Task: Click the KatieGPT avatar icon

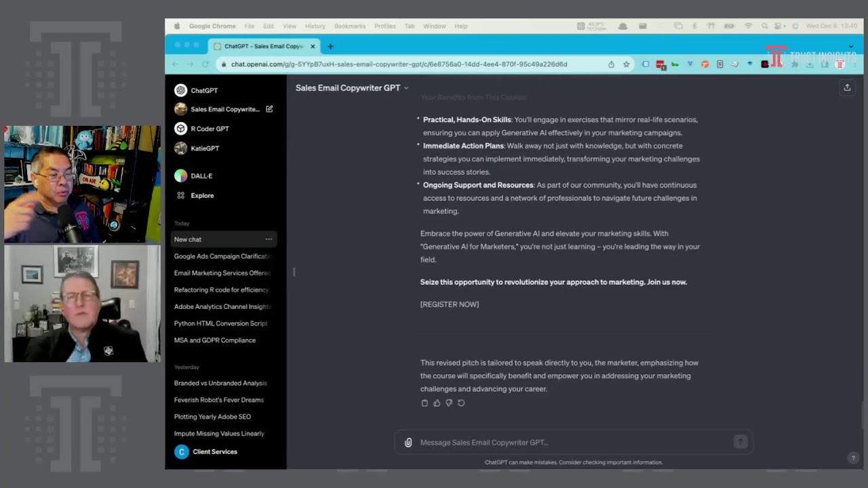Action: click(x=180, y=148)
